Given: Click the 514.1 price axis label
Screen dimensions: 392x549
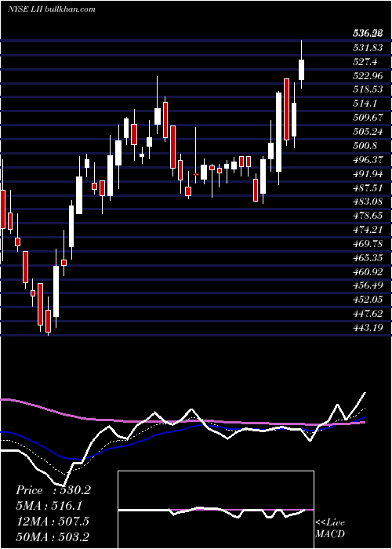Looking at the screenshot, I should (365, 104).
